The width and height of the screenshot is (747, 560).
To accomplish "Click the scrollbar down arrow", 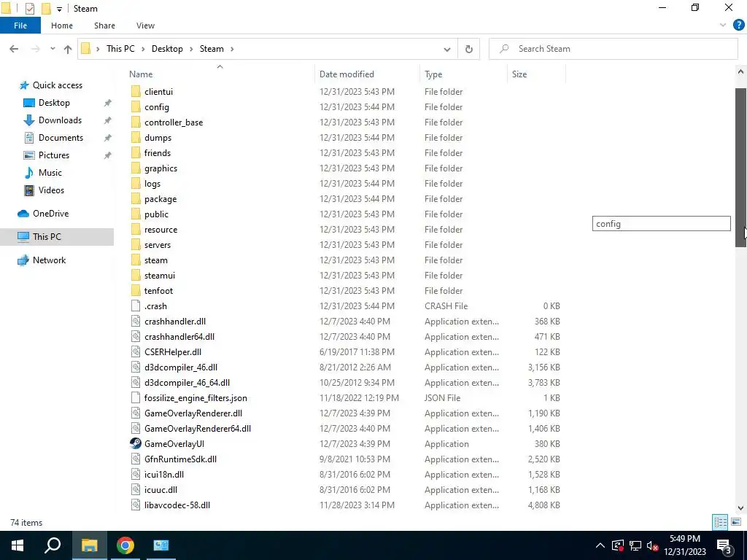I will click(x=741, y=508).
